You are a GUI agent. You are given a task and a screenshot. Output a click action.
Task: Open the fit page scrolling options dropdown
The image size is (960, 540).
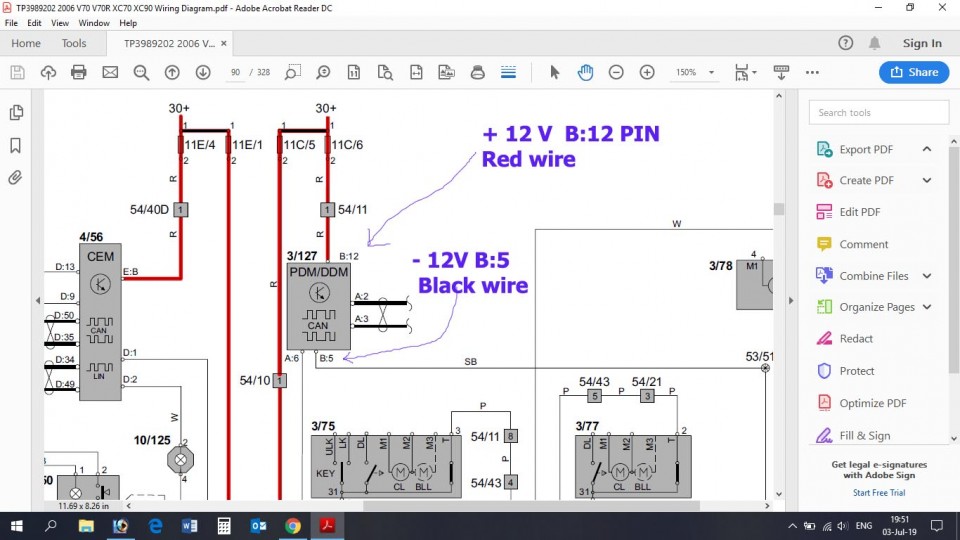coord(745,72)
